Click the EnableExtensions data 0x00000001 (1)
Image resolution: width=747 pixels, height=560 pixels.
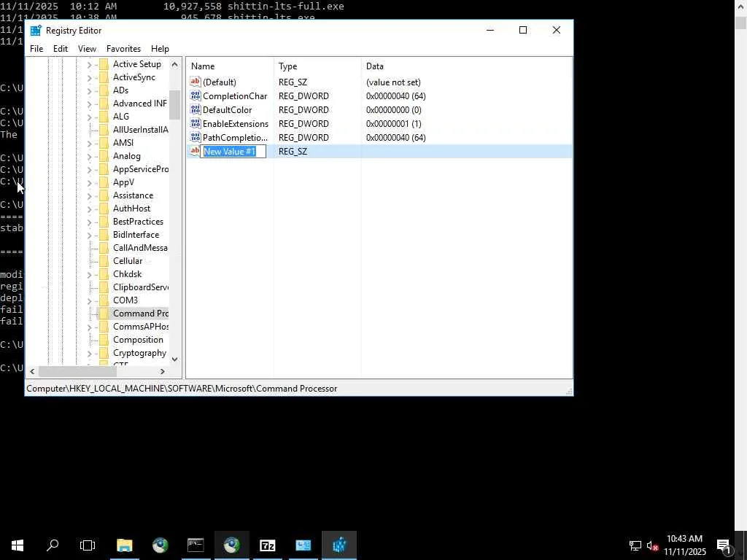[393, 124]
